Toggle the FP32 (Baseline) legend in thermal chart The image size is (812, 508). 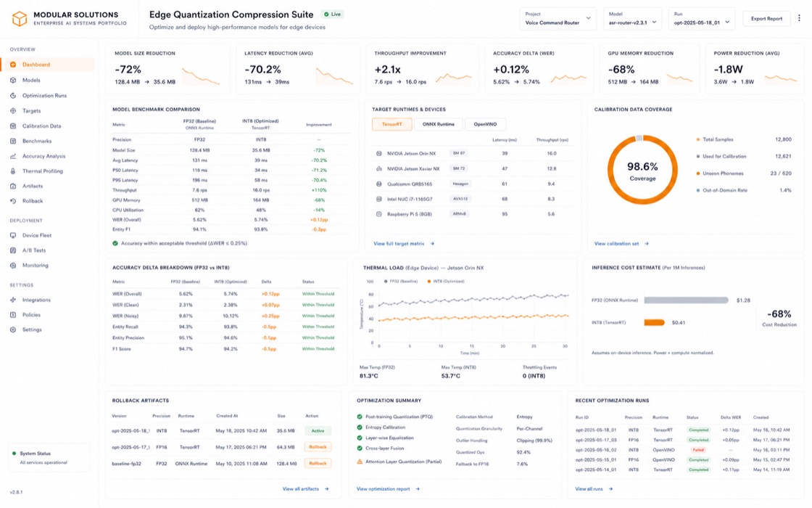pos(401,282)
